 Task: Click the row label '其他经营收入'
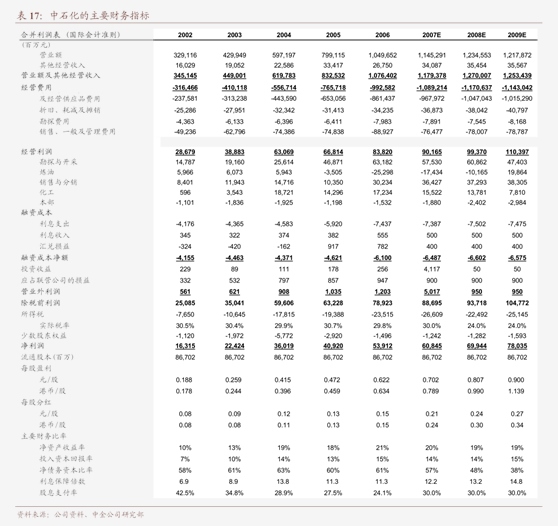(x=62, y=65)
